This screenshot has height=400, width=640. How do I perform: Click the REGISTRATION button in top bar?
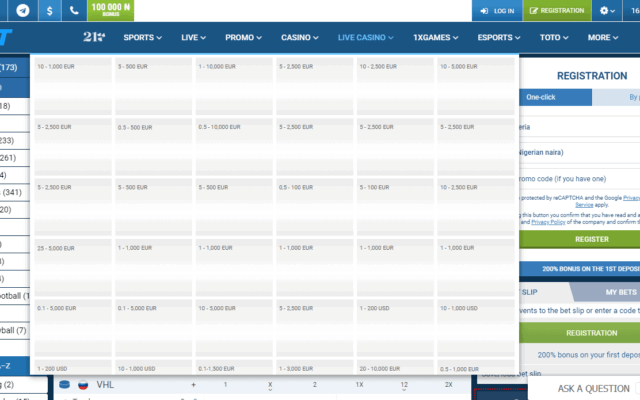[x=557, y=11]
